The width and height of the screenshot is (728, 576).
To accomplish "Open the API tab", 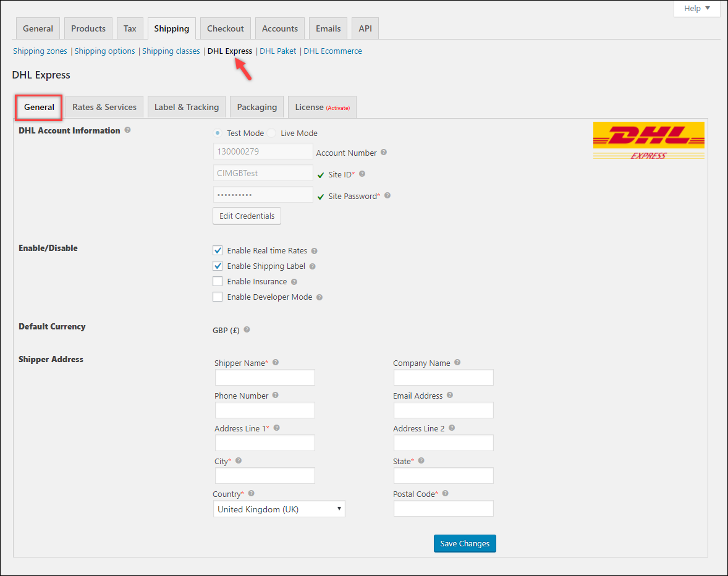I will 365,29.
